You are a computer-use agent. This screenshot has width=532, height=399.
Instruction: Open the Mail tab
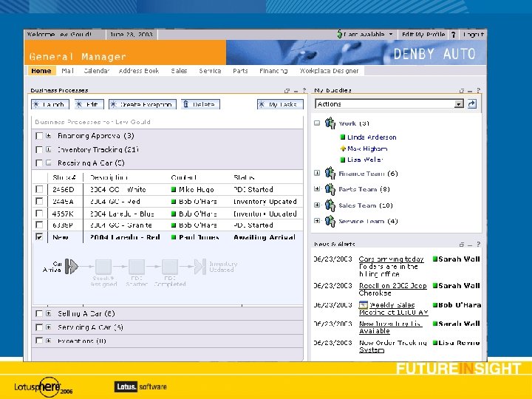(x=67, y=71)
